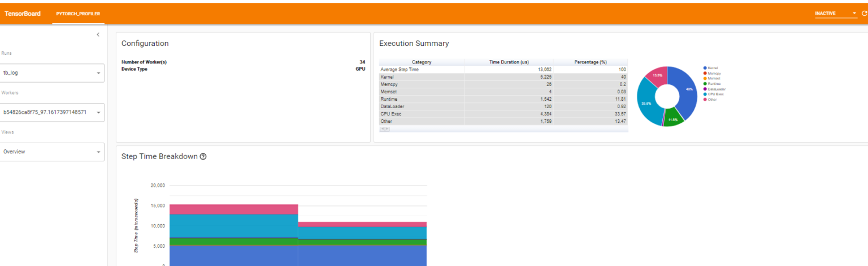Click the Category column header
The image size is (868, 266).
422,62
